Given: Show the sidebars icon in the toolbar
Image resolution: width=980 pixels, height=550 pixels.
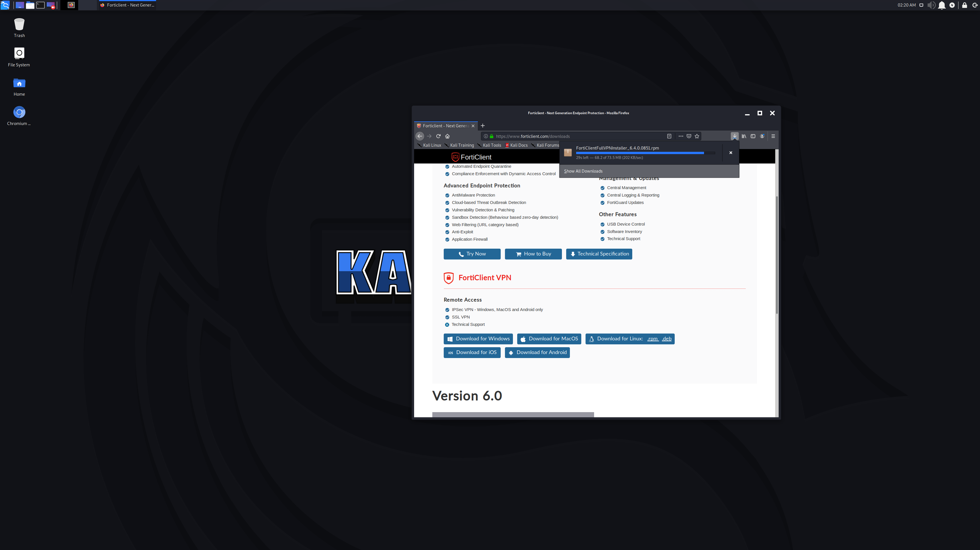Looking at the screenshot, I should (753, 136).
